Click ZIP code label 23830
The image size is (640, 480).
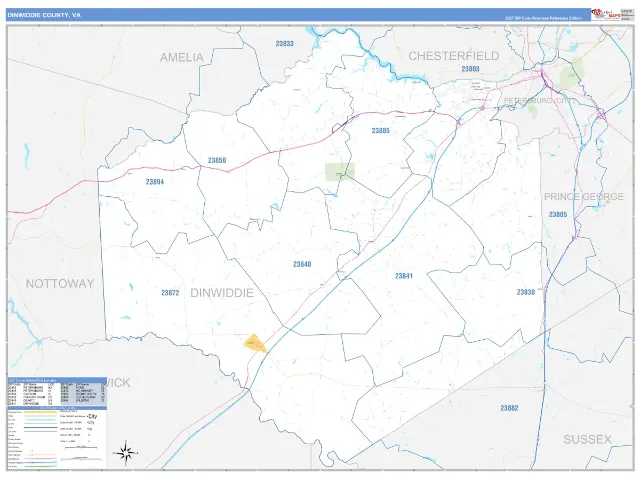[526, 292]
